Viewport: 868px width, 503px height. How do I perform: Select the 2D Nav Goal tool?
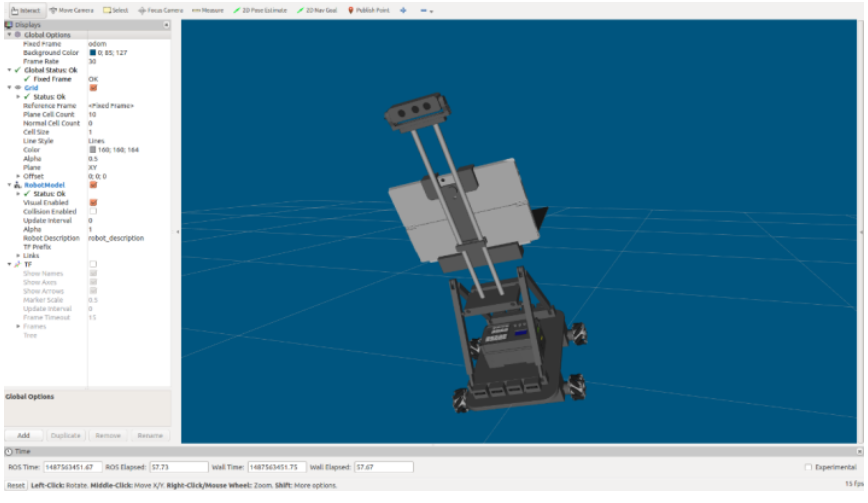[317, 11]
